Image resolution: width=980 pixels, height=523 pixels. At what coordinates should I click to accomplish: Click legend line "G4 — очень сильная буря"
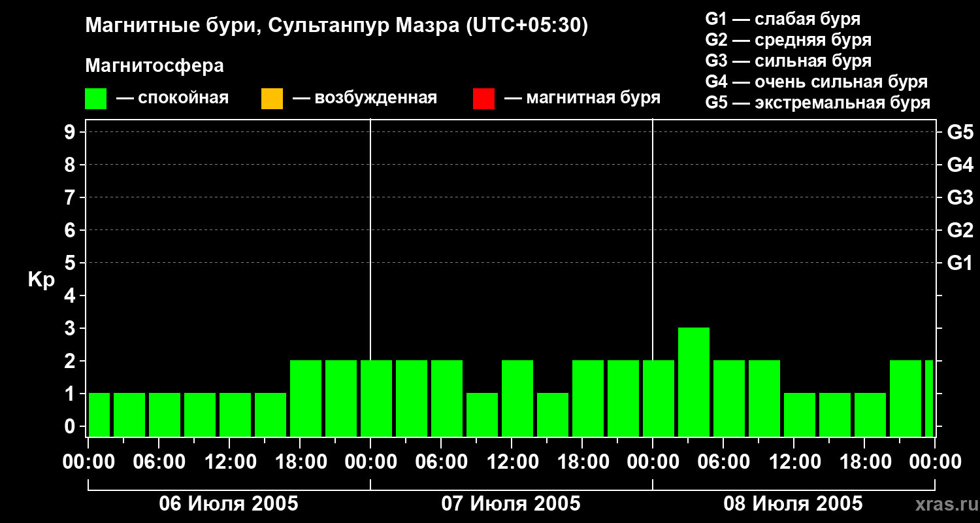pyautogui.click(x=817, y=81)
